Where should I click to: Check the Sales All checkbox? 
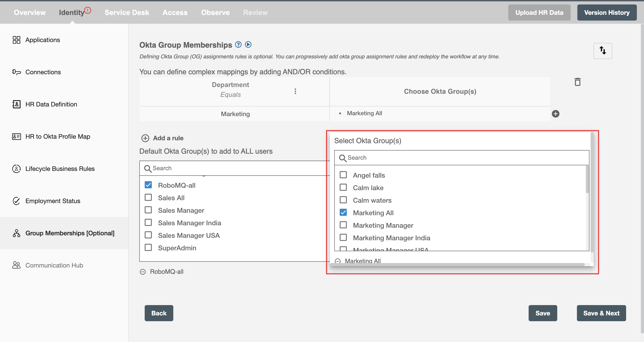pyautogui.click(x=148, y=198)
